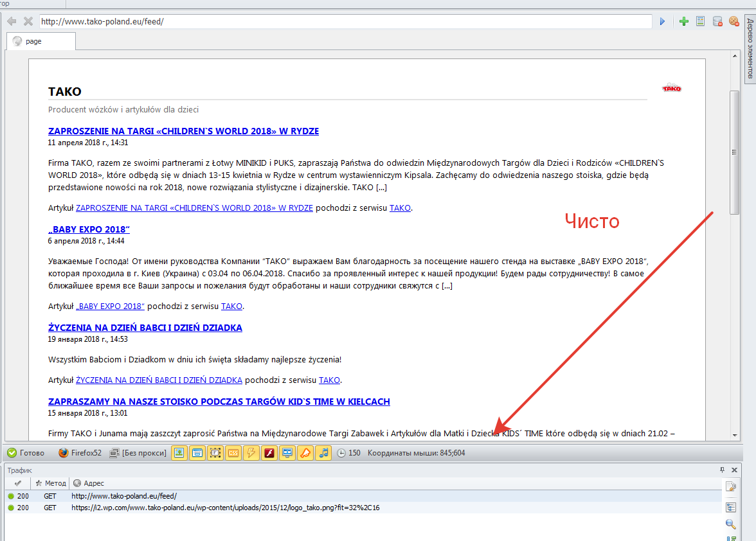Open the Zaproszenie link after the first Artykuł
756x541 pixels.
point(194,208)
